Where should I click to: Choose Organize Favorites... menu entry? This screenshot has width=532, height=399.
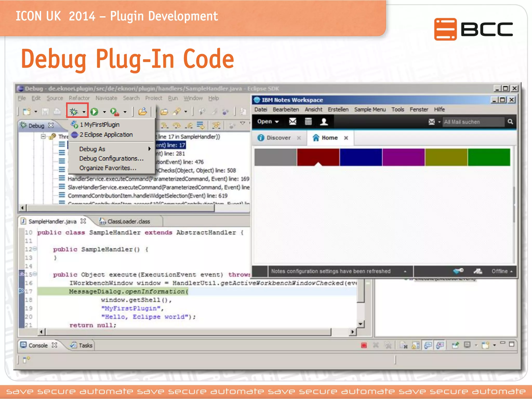point(108,168)
